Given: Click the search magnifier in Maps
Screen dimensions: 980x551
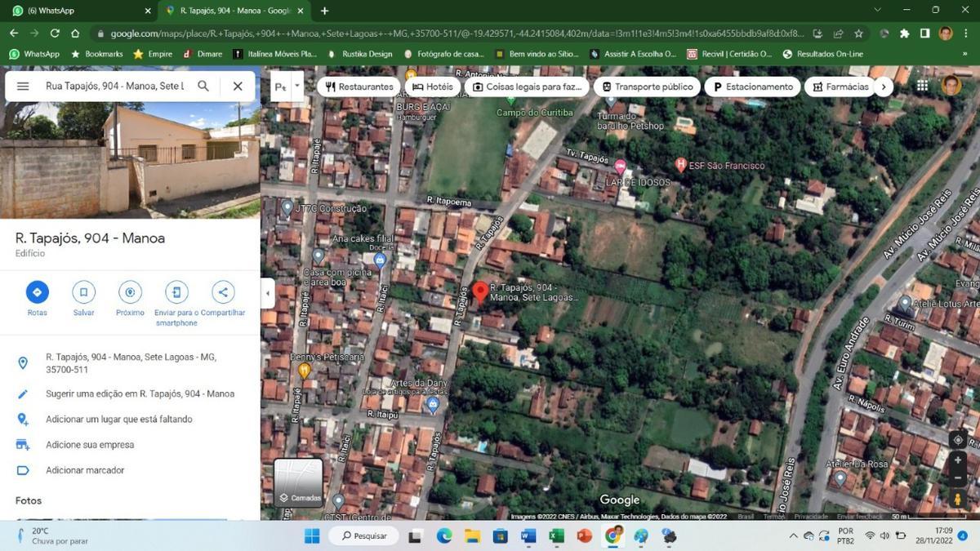Looking at the screenshot, I should [x=203, y=86].
